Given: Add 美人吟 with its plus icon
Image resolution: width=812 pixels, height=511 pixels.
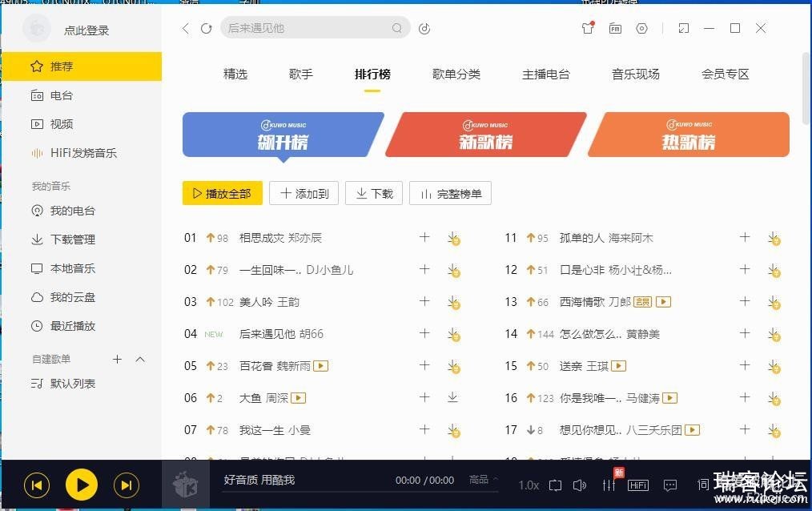Looking at the screenshot, I should pos(424,301).
